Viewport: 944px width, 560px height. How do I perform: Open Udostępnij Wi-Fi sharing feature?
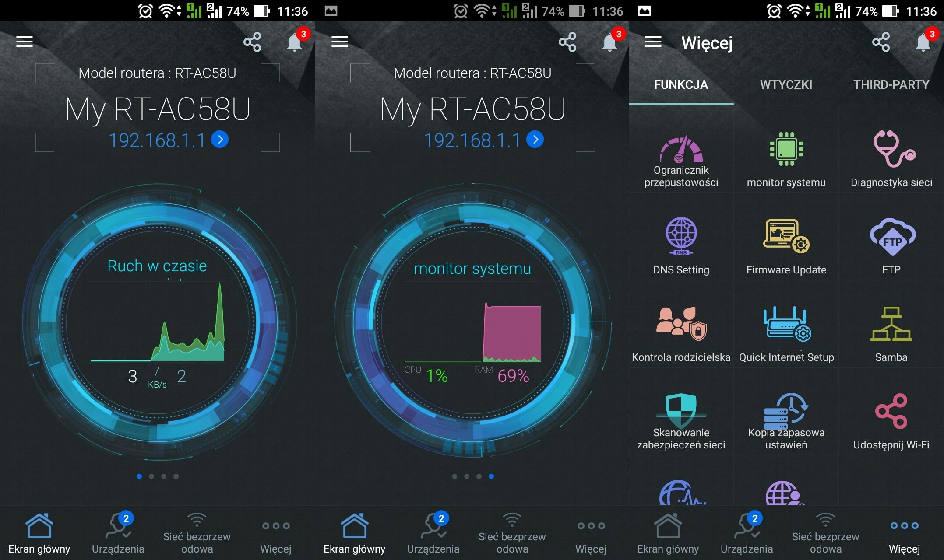pyautogui.click(x=891, y=422)
